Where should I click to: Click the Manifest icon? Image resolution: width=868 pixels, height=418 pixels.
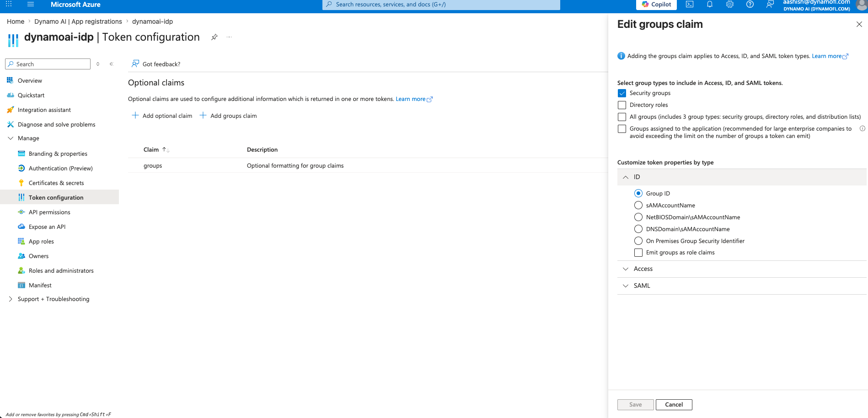[x=21, y=285]
